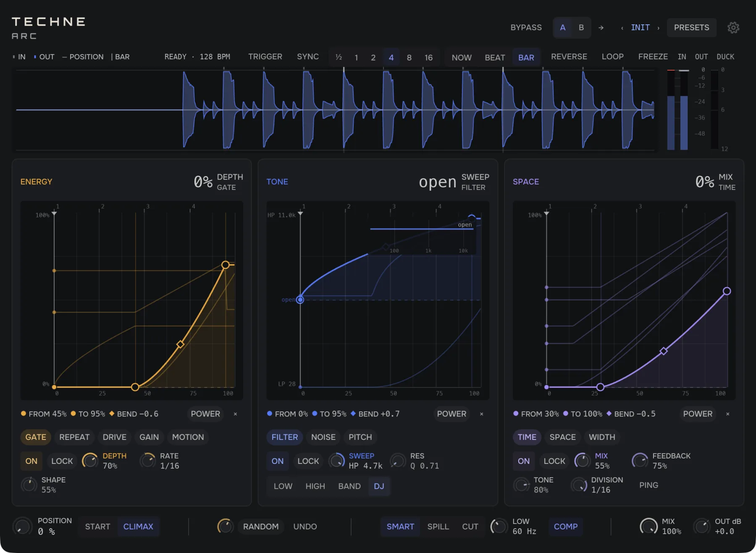
Task: Switch to the REPEAT tab in Energy
Action: [74, 437]
